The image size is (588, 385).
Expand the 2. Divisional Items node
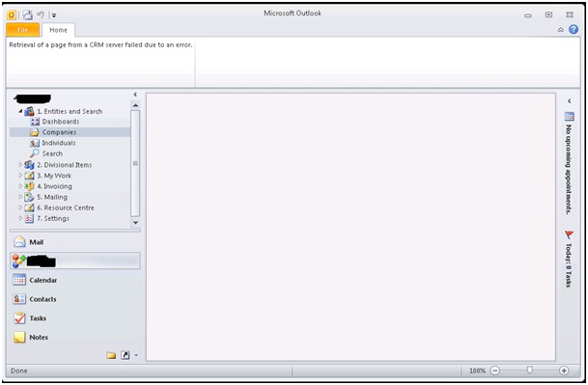[20, 165]
